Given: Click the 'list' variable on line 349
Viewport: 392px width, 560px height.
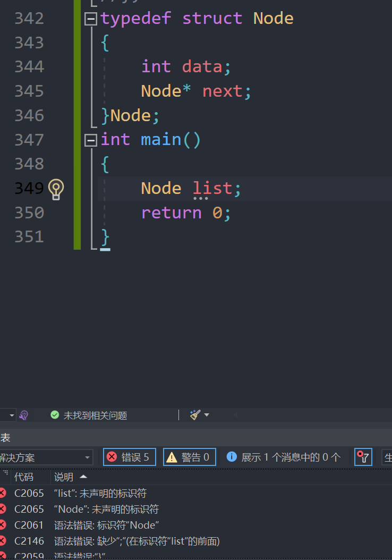Looking at the screenshot, I should click(212, 188).
